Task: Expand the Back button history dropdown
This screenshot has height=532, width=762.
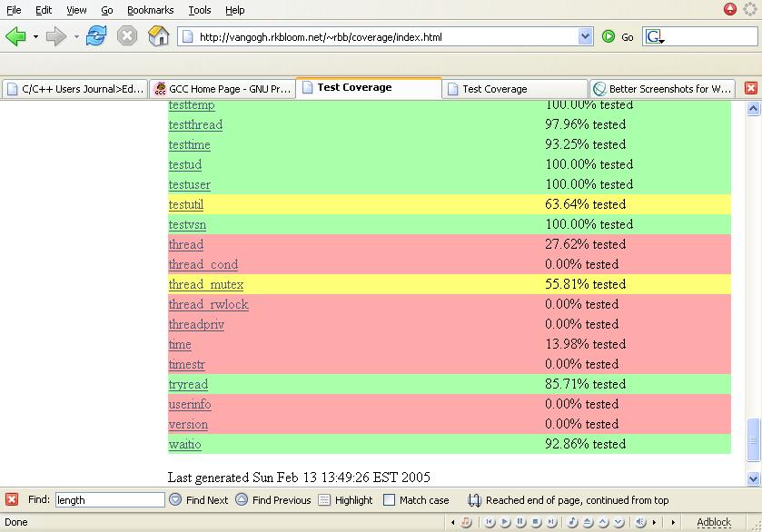Action: tap(35, 37)
